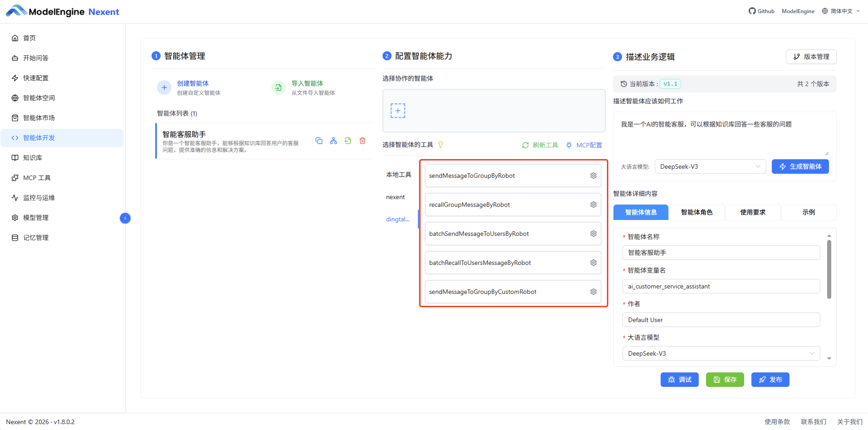Open the DeepSeek-V3 model dropdown
The height and width of the screenshot is (430, 868).
(x=710, y=166)
